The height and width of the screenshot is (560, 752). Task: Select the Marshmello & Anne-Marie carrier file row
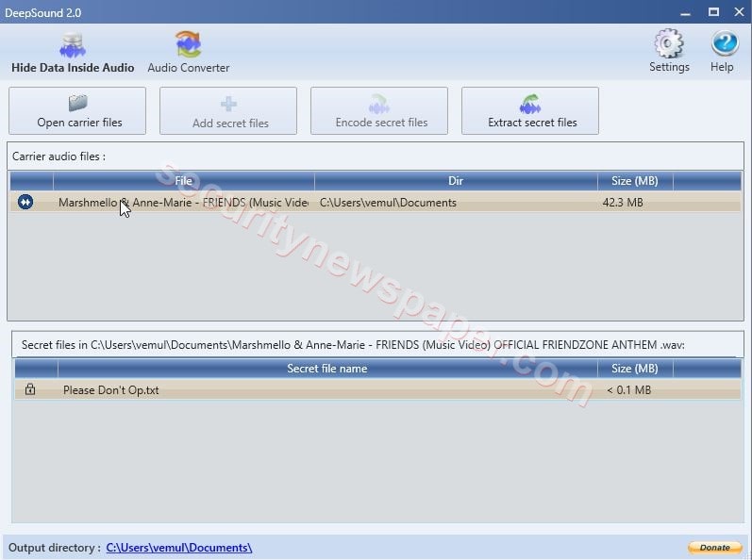click(x=376, y=202)
